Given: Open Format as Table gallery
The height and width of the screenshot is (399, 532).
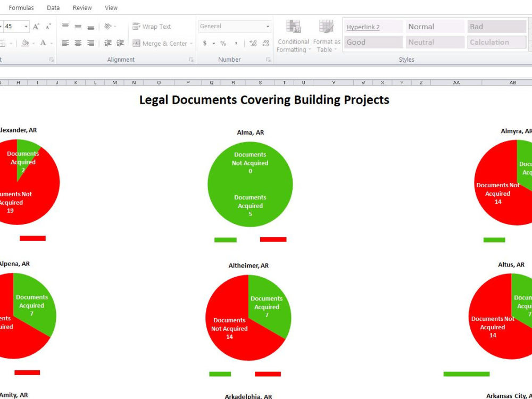Looking at the screenshot, I should tap(327, 36).
